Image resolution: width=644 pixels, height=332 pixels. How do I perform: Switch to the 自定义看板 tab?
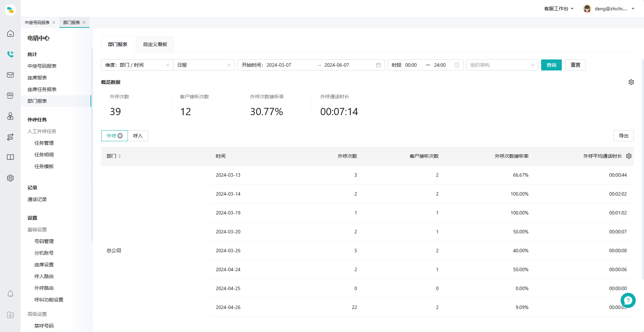point(155,44)
